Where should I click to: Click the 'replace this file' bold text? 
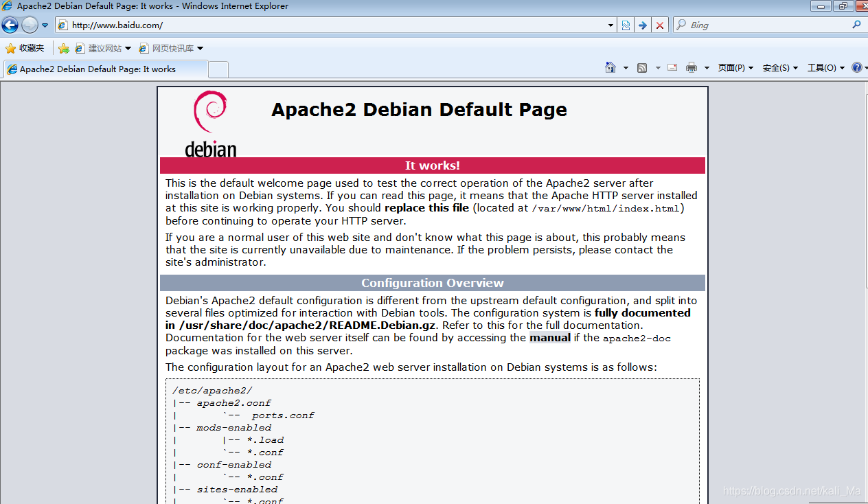(426, 207)
